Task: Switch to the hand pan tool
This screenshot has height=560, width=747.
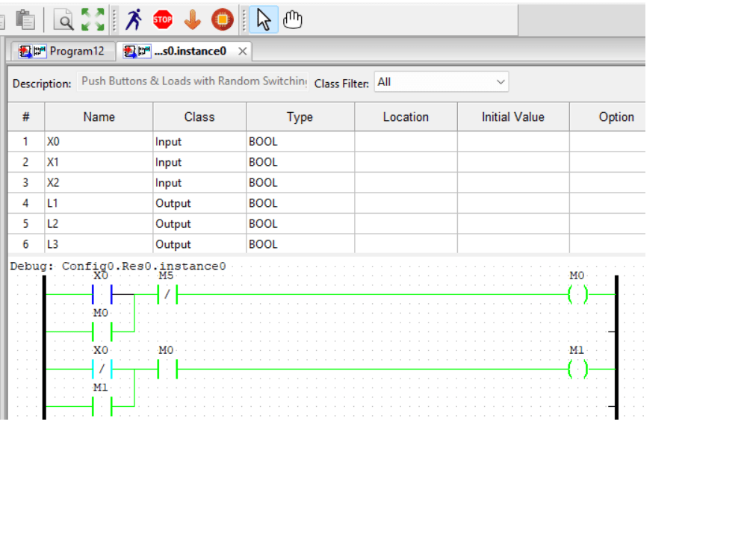Action: click(292, 19)
